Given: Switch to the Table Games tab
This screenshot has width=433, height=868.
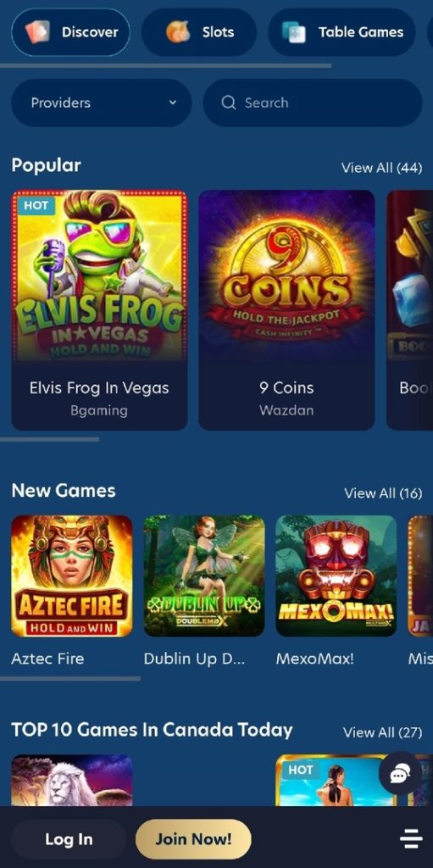Looking at the screenshot, I should click(x=341, y=32).
